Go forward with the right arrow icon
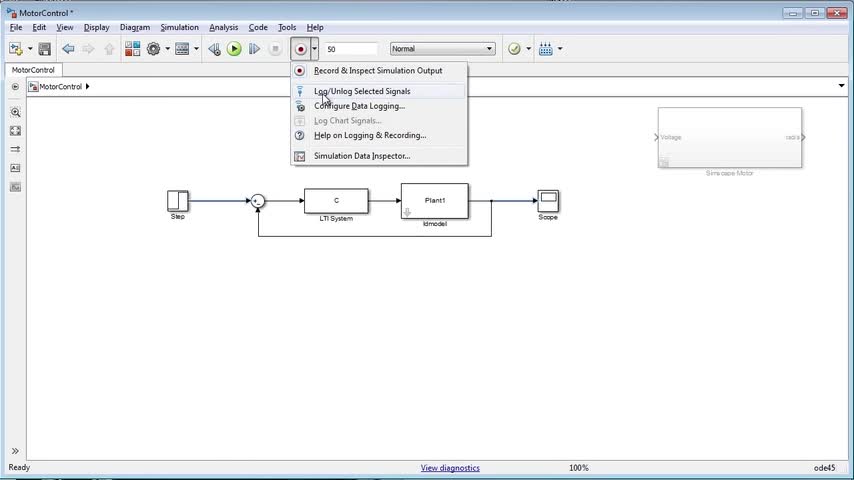This screenshot has width=854, height=480. coord(88,49)
